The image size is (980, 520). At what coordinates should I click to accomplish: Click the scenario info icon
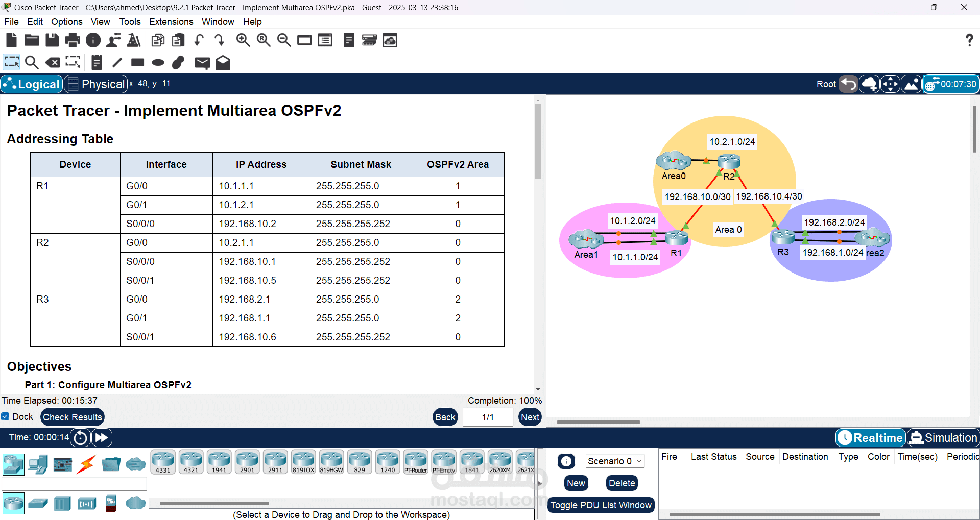(566, 461)
